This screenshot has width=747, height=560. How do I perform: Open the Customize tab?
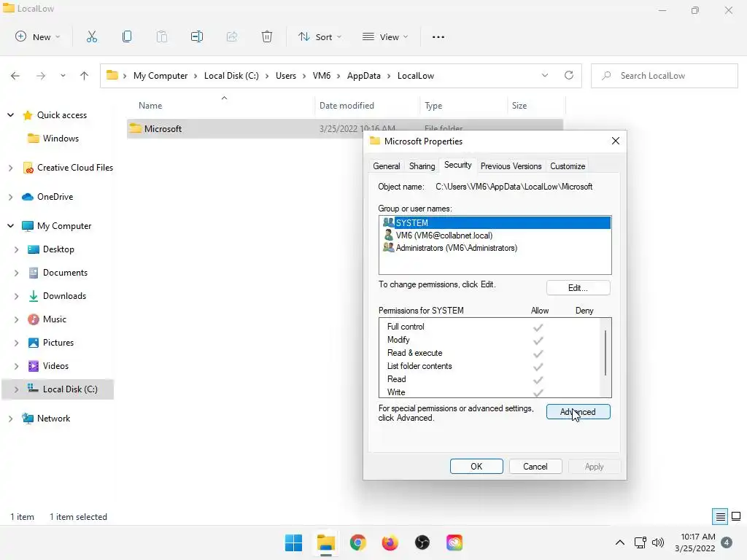pos(568,166)
